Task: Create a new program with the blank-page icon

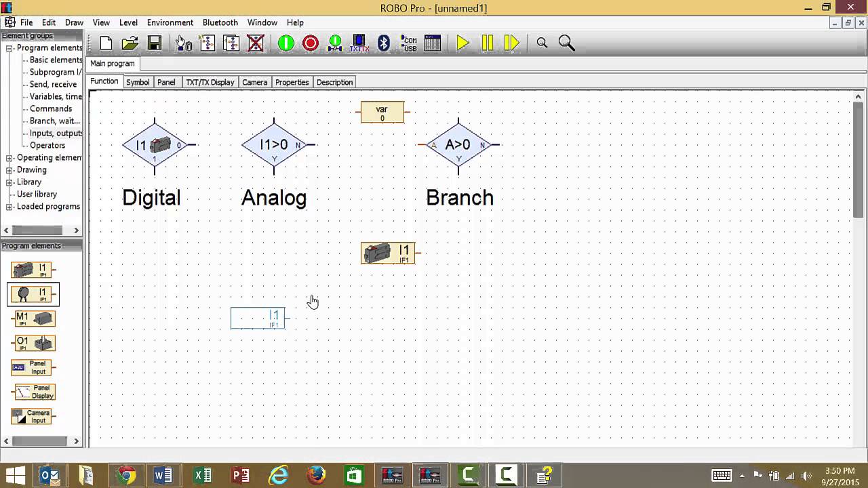Action: [106, 43]
